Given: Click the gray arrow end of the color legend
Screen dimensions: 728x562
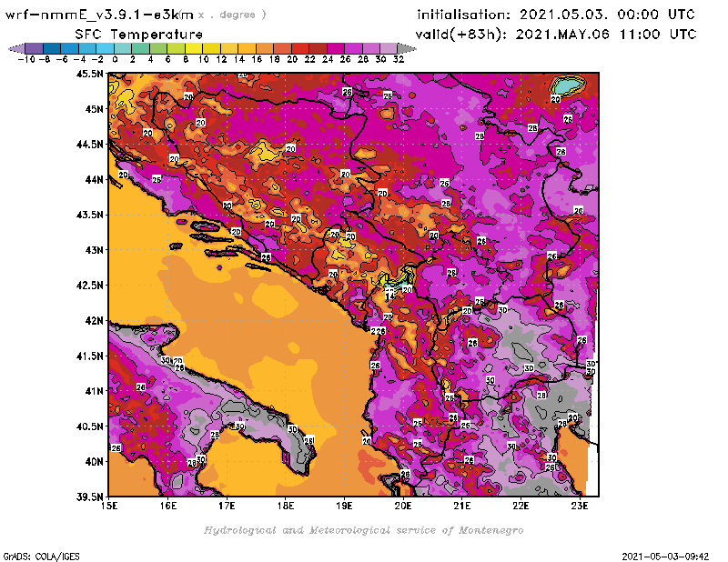Looking at the screenshot, I should tap(407, 48).
